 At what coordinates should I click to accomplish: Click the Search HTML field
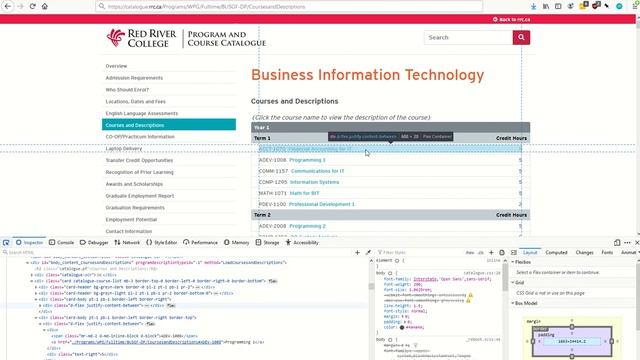coord(178,253)
